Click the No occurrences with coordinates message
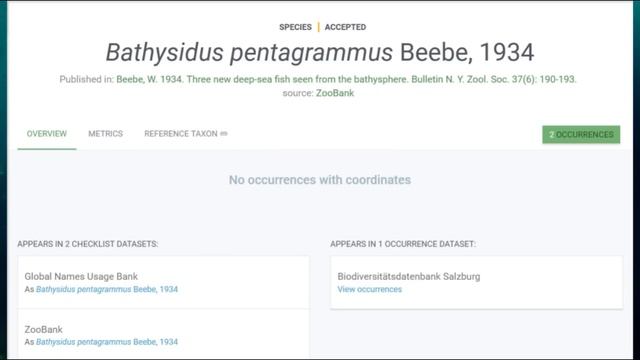640x360 pixels. point(320,180)
